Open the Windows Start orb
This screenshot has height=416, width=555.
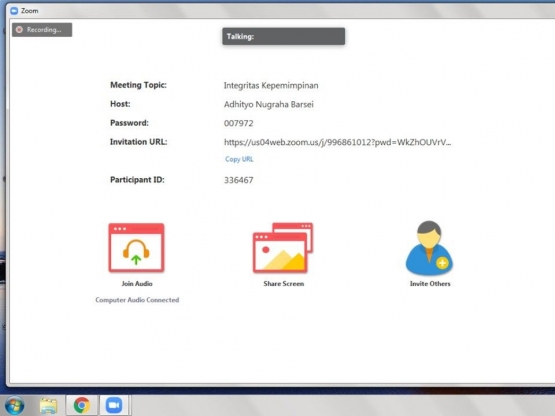click(x=15, y=405)
